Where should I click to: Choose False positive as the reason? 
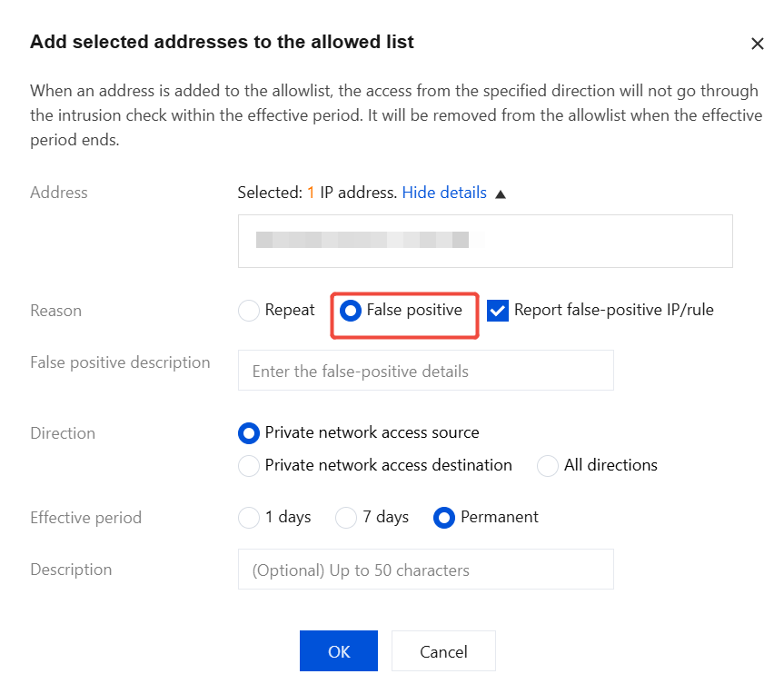pos(352,311)
